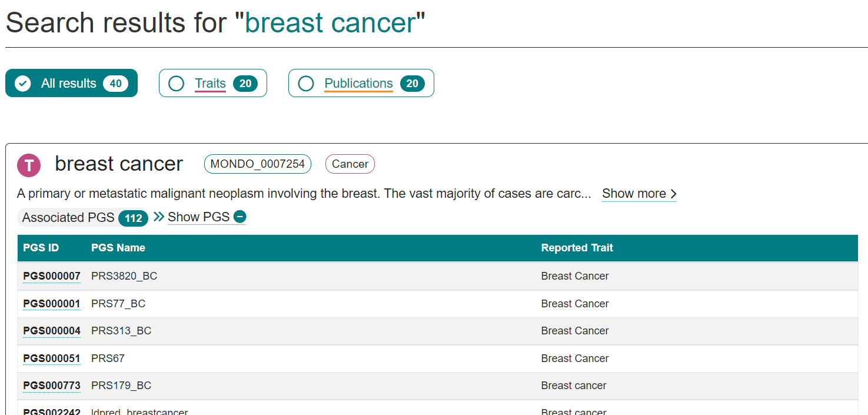868x415 pixels.
Task: Expand the trait description with Show more
Action: pos(634,193)
